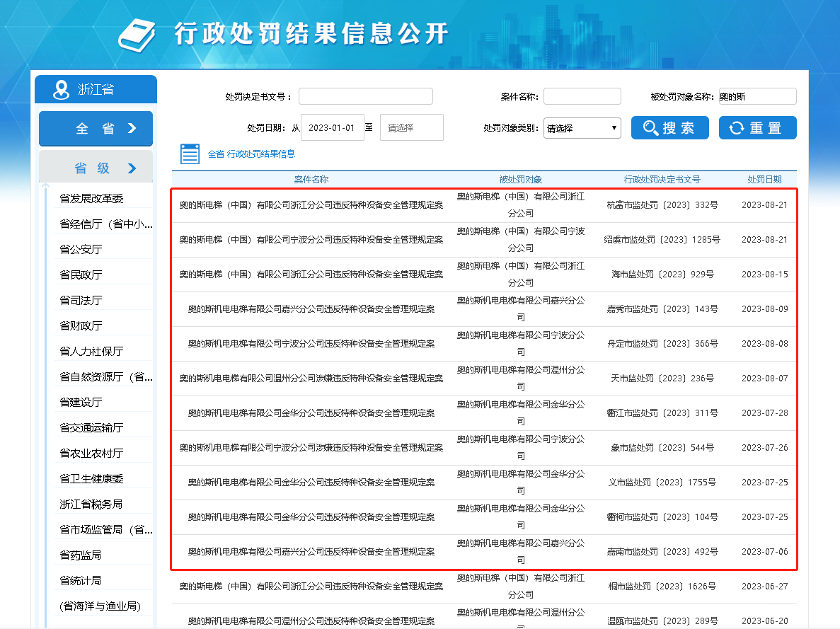Click the book logo icon in header
Screen dimensions: 840x629
(x=137, y=35)
